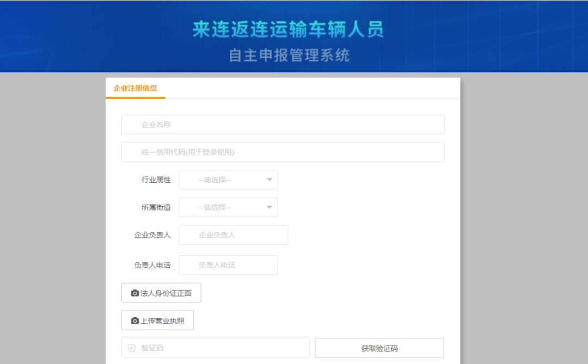Click the 企业负责人 label beside the text box
Viewport: 588px width, 364px height.
coord(152,235)
